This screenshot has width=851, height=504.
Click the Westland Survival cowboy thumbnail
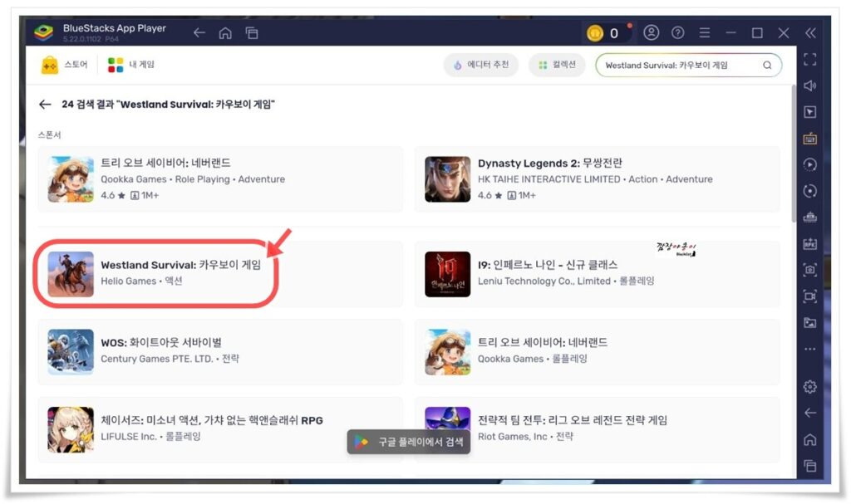[71, 274]
